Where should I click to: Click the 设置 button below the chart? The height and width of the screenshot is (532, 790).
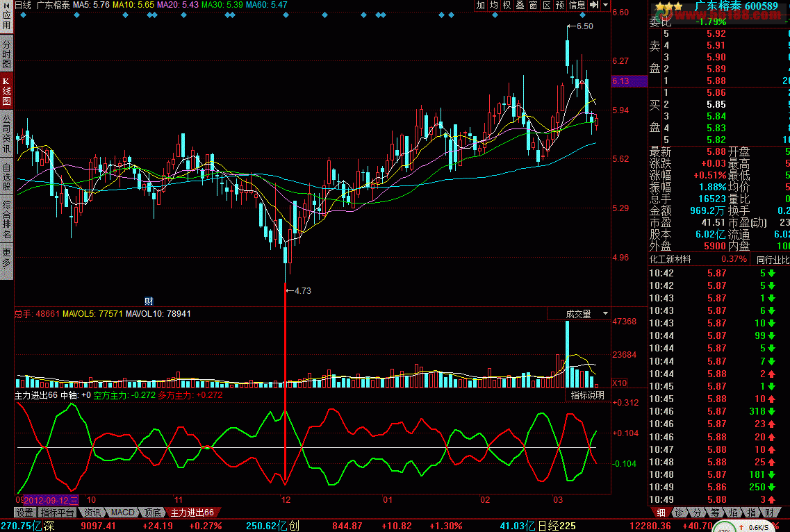click(24, 513)
